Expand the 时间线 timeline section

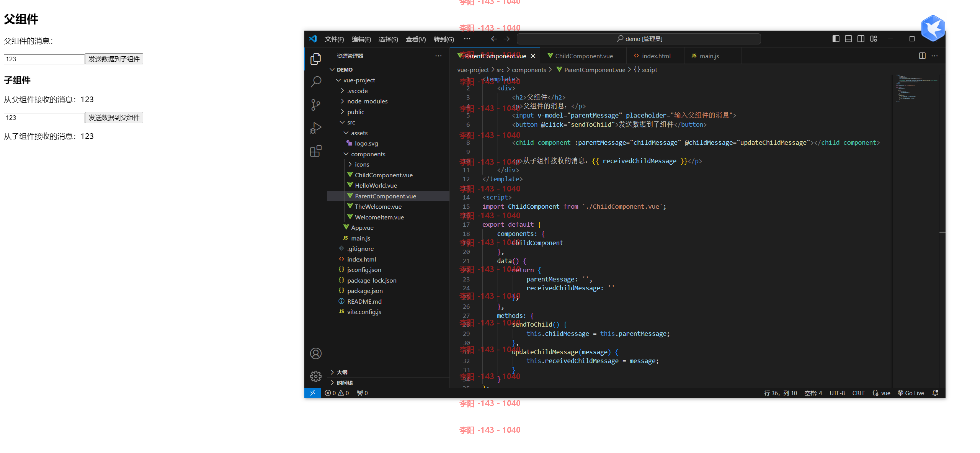coord(388,383)
